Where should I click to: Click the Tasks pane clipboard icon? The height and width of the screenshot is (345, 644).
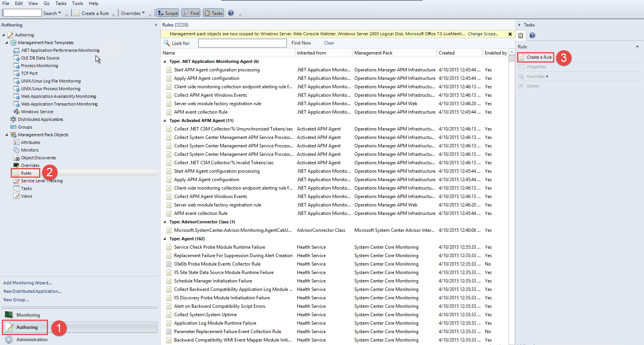tap(521, 35)
